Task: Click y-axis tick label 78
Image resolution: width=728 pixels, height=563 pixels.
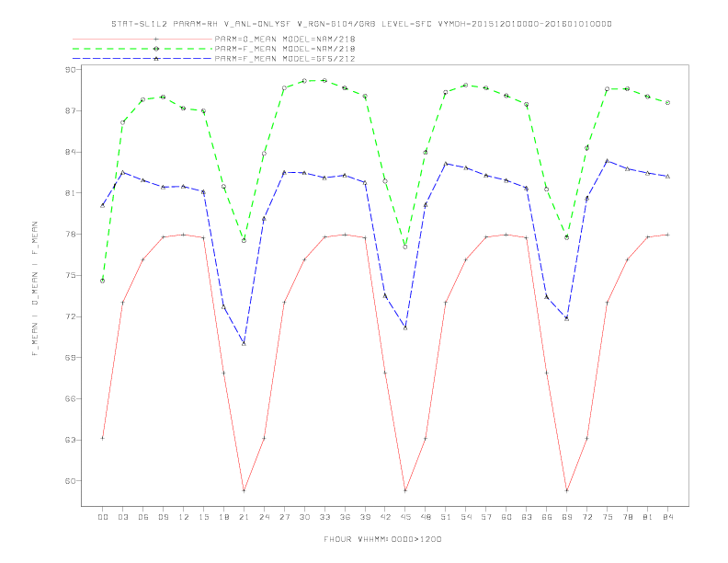Action: pos(71,234)
